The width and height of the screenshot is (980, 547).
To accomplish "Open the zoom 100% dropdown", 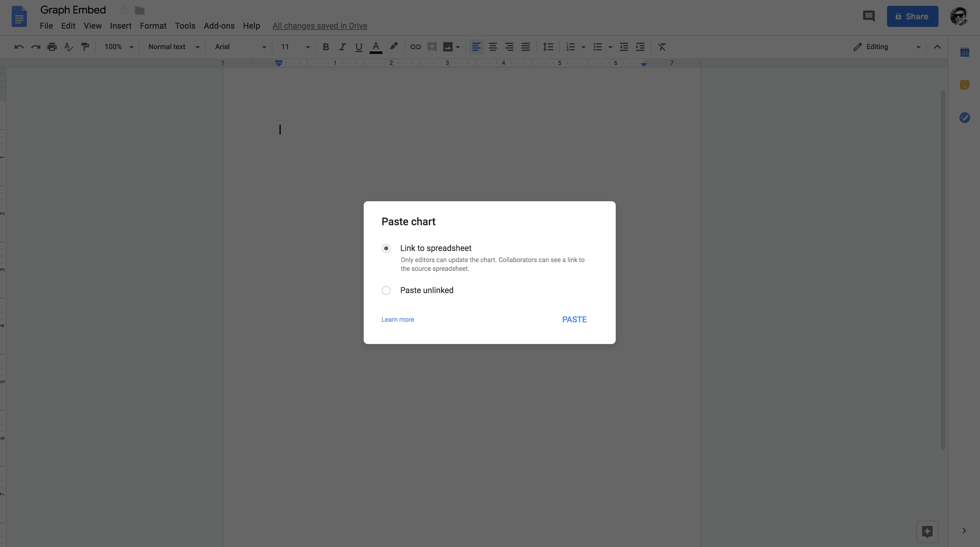I will pos(119,47).
